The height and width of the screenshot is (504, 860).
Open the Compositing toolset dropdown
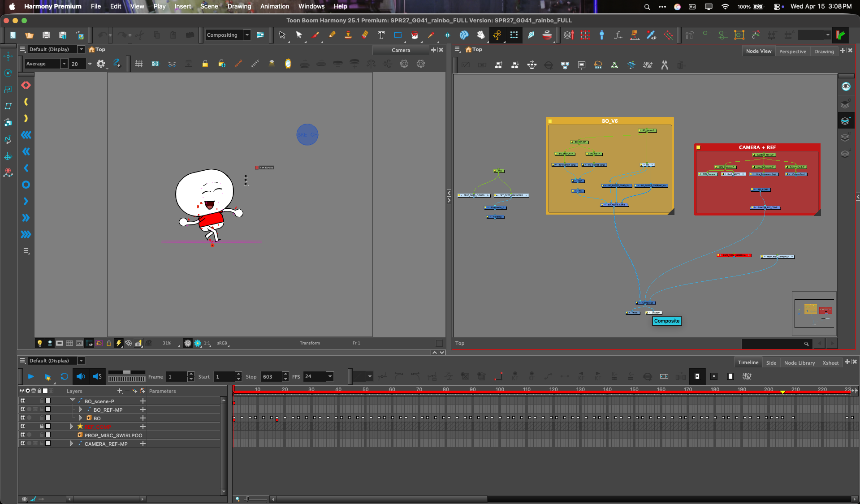(x=247, y=35)
